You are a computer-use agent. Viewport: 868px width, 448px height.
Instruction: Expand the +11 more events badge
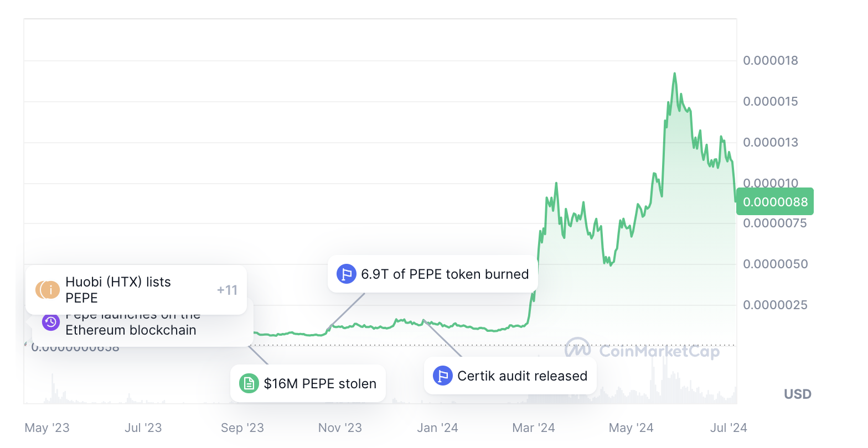(227, 290)
